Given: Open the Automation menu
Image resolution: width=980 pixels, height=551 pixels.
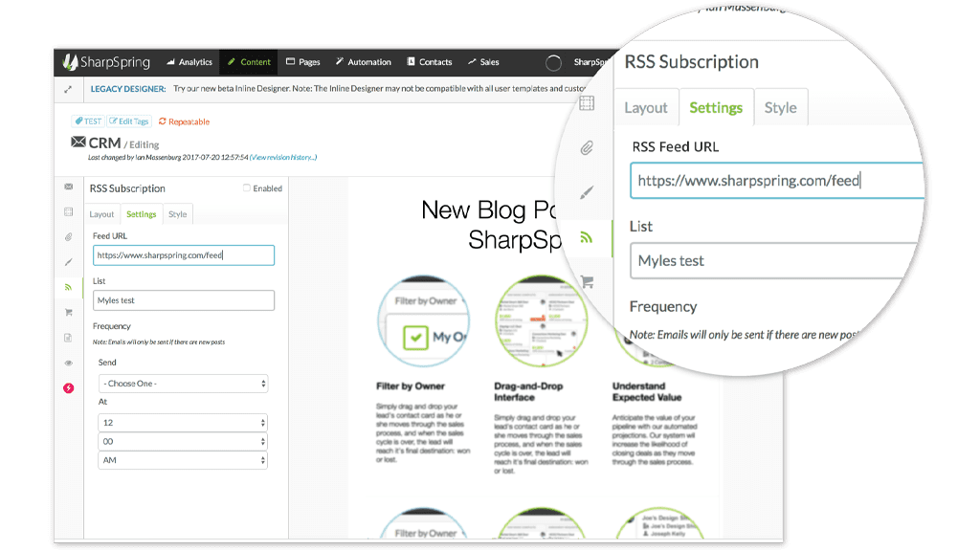Looking at the screenshot, I should 363,62.
